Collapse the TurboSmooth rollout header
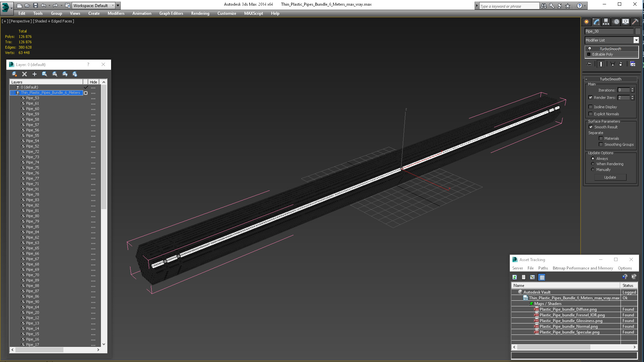Viewport: 644px width, 362px height. coord(610,79)
